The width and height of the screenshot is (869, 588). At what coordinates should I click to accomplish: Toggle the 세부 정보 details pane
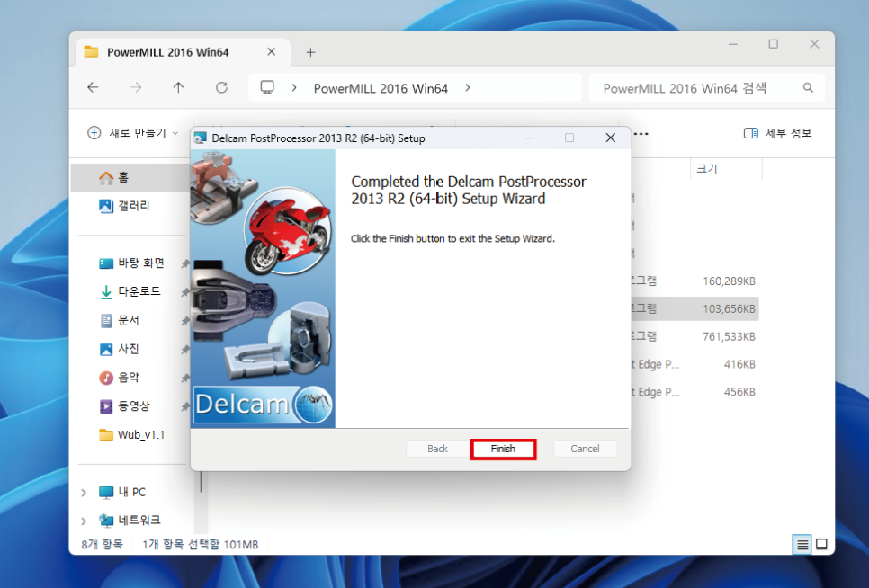pyautogui.click(x=777, y=133)
